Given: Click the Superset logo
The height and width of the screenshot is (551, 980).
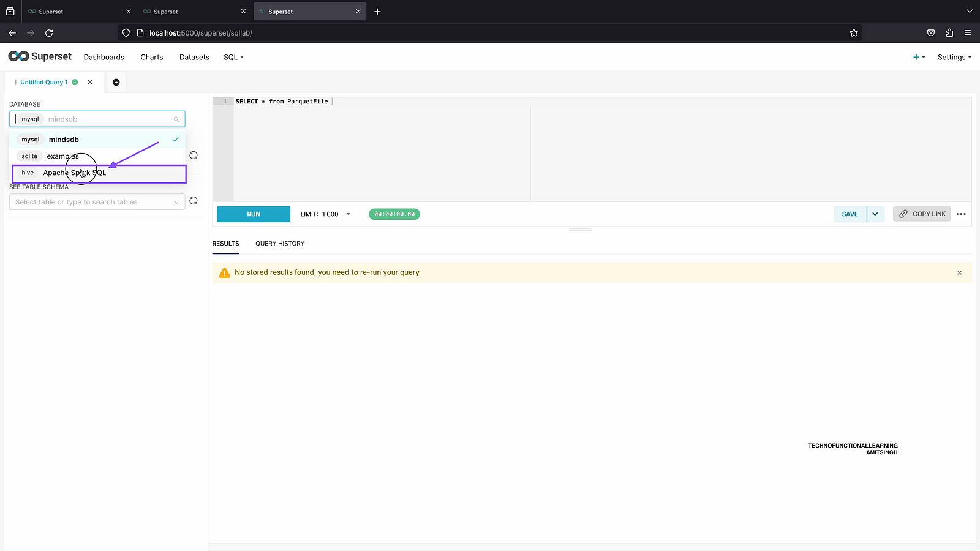Looking at the screenshot, I should (x=40, y=56).
